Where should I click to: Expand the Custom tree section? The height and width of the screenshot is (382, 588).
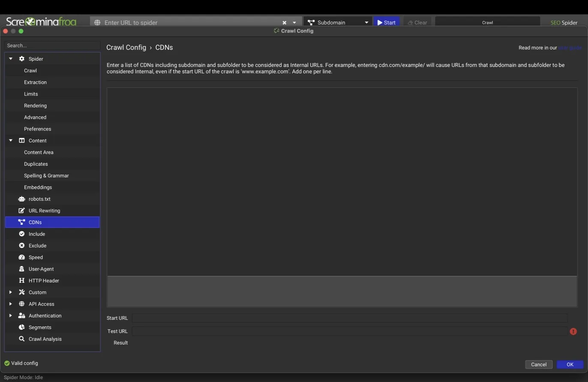11,292
